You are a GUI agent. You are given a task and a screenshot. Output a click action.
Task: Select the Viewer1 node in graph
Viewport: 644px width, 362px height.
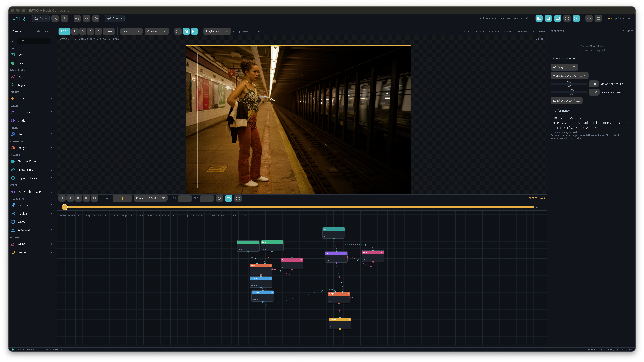(x=340, y=323)
